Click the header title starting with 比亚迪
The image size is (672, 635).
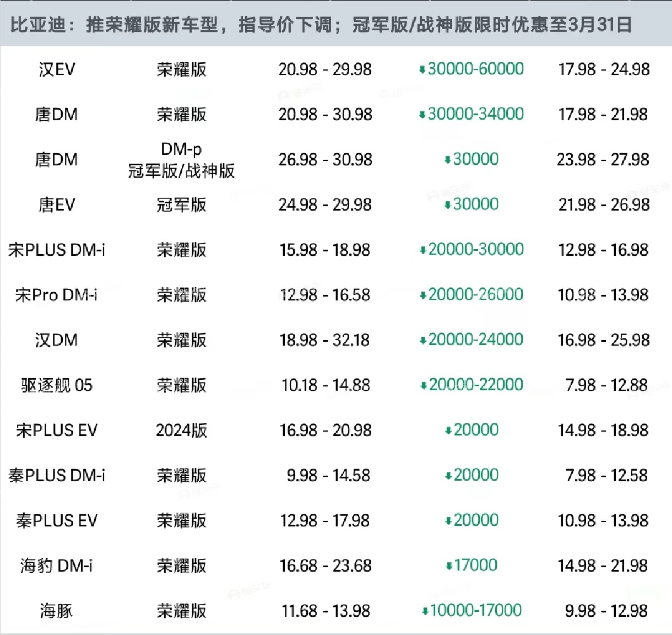pos(321,25)
